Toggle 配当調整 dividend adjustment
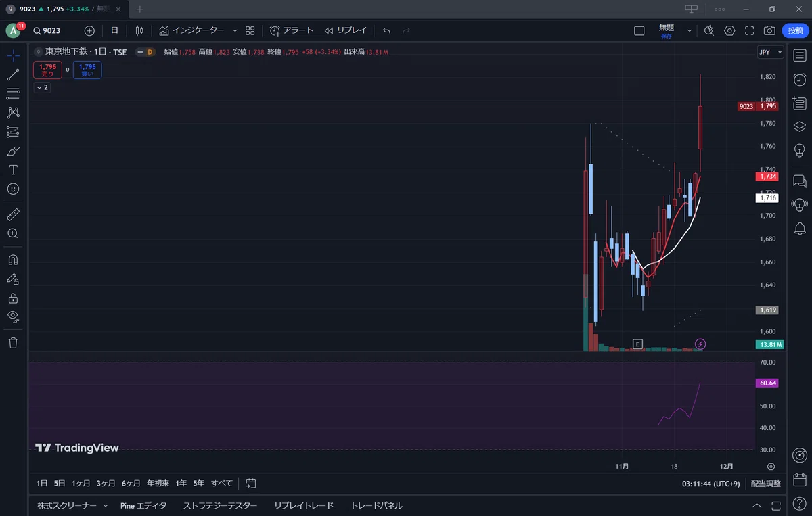This screenshot has height=516, width=812. [x=766, y=484]
